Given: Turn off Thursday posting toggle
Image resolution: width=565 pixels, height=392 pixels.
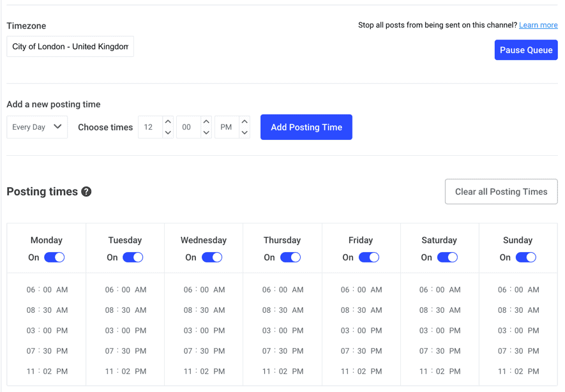Looking at the screenshot, I should point(290,257).
